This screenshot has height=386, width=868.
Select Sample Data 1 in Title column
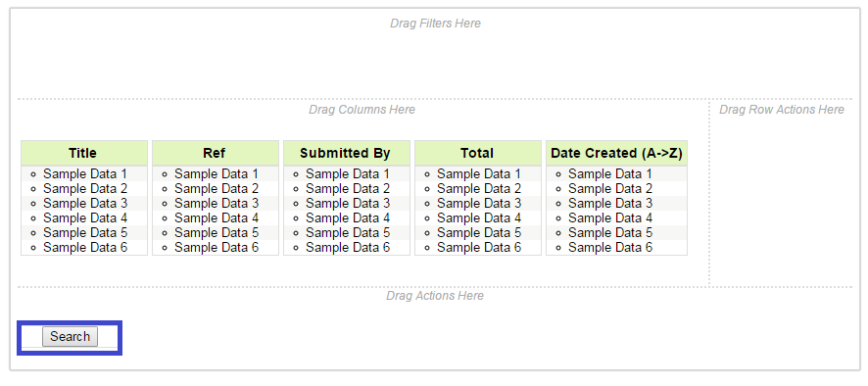85,173
